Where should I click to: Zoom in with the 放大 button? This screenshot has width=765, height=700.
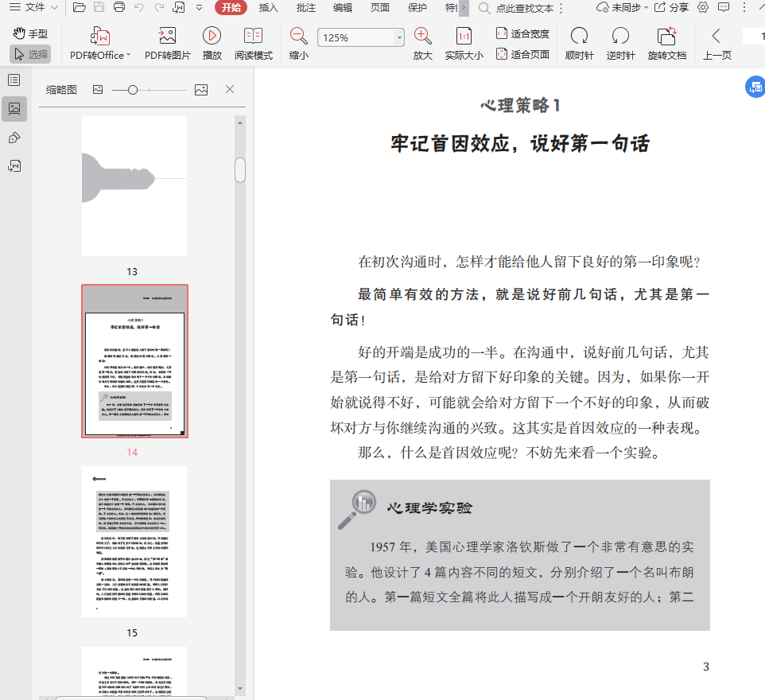(422, 37)
